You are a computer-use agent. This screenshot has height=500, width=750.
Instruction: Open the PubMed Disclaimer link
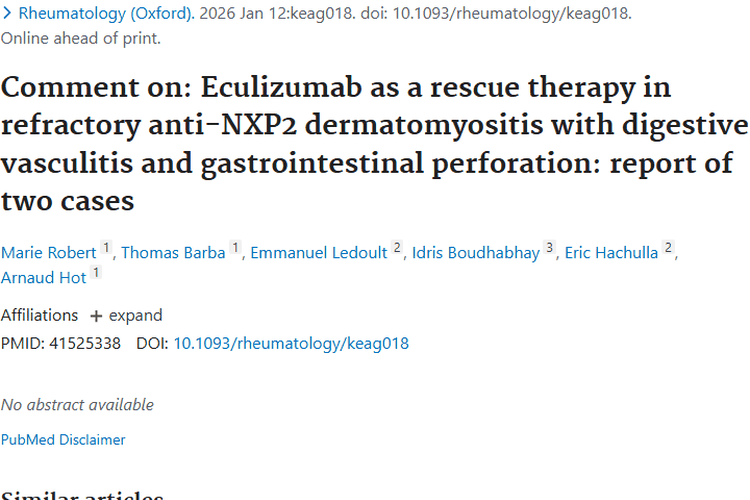tap(63, 439)
